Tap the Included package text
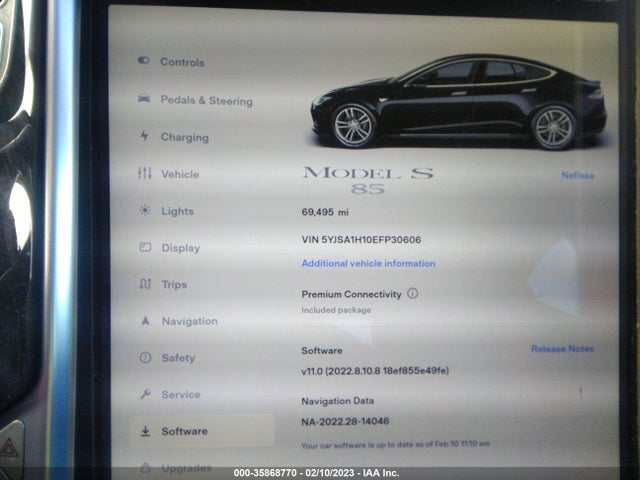The image size is (640, 480). (336, 310)
